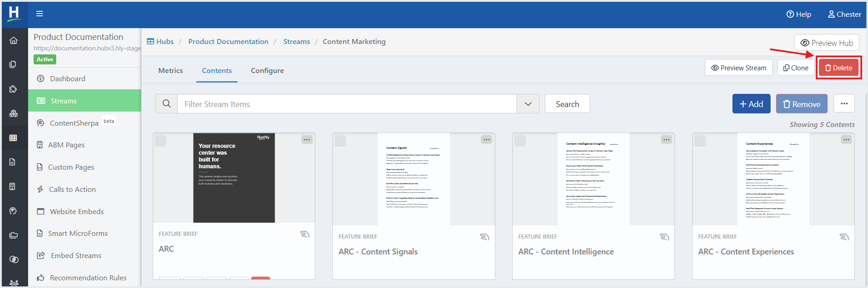The width and height of the screenshot is (868, 288).
Task: Open the ARC - Content Intelligence thumbnail
Action: [593, 179]
